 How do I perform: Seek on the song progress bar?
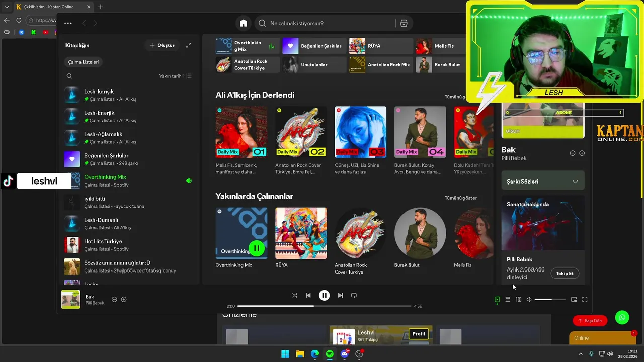click(x=324, y=306)
